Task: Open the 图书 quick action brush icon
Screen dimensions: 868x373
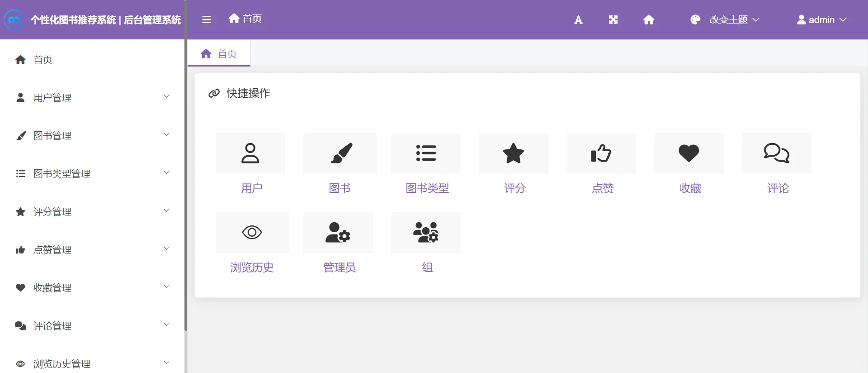Action: point(340,153)
